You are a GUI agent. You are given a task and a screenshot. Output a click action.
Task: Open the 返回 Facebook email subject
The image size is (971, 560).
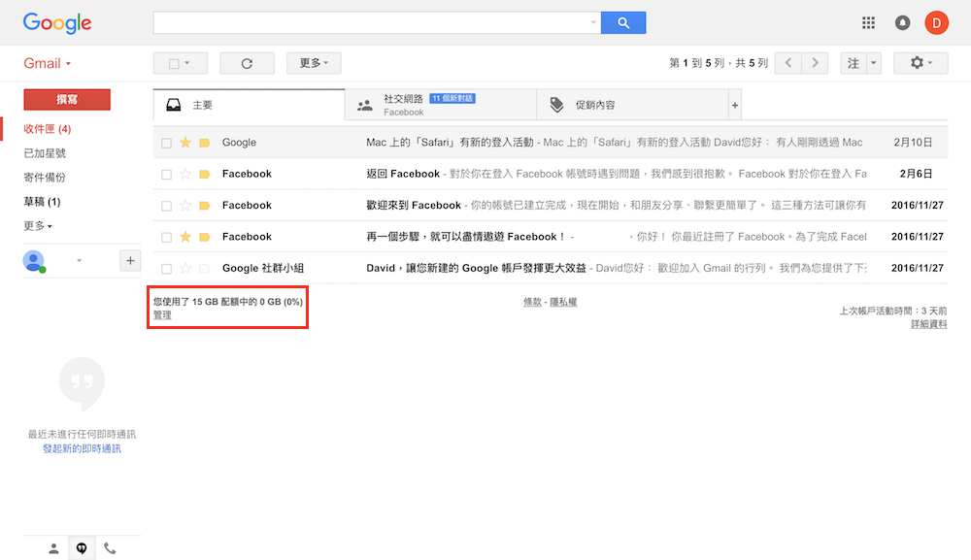[x=403, y=174]
